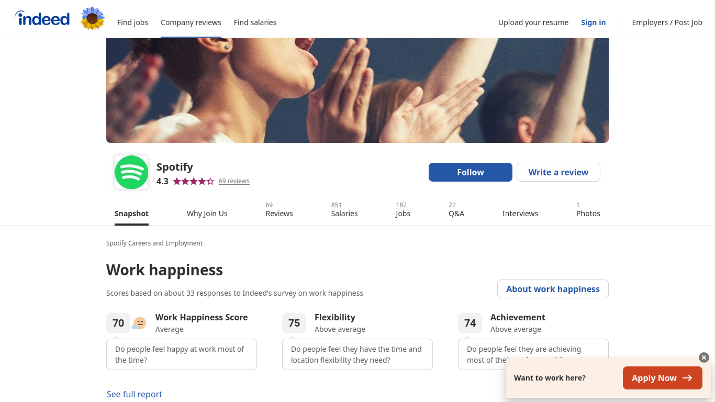Click the Sign in link
This screenshot has width=715, height=402.
pos(593,22)
